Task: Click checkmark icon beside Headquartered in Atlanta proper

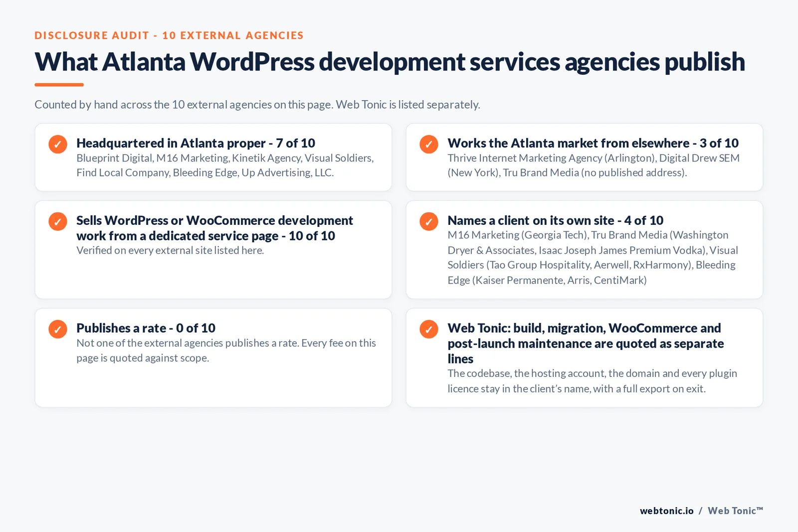Action: point(58,144)
